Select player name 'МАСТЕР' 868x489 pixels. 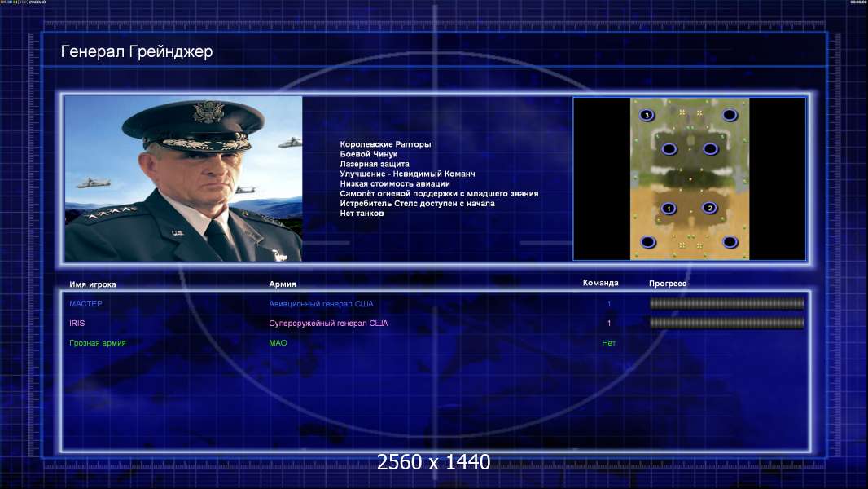85,303
